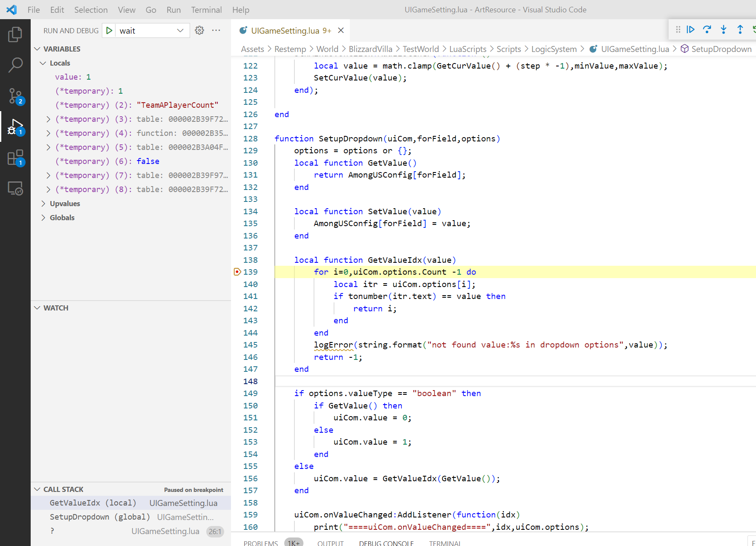Collapse the CALL STACK section
Viewport: 756px width, 546px height.
coord(38,489)
